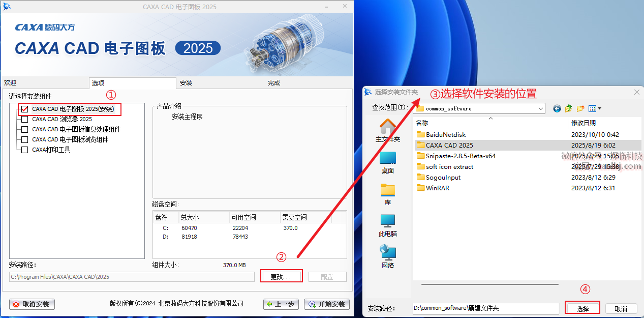Select the 完成 tab
The width and height of the screenshot is (644, 318).
tap(308, 83)
